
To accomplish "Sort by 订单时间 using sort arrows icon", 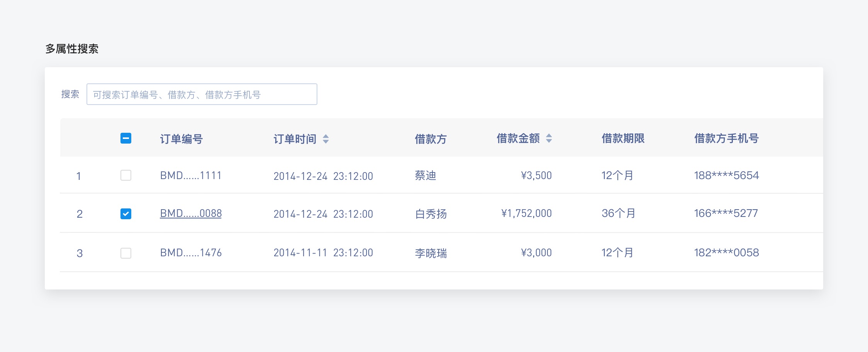I will pyautogui.click(x=325, y=139).
